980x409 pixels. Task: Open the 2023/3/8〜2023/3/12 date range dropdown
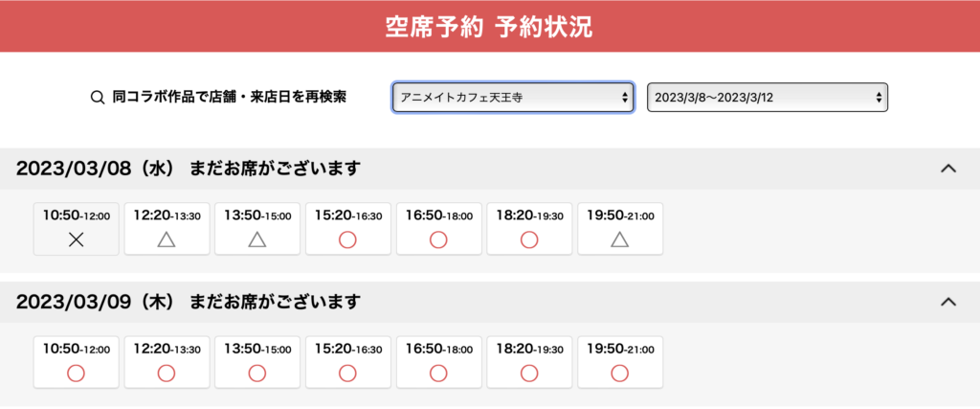pyautogui.click(x=768, y=98)
